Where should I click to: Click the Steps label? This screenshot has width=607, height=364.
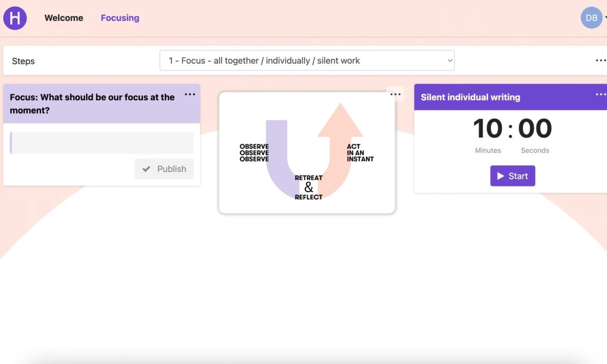pyautogui.click(x=23, y=61)
